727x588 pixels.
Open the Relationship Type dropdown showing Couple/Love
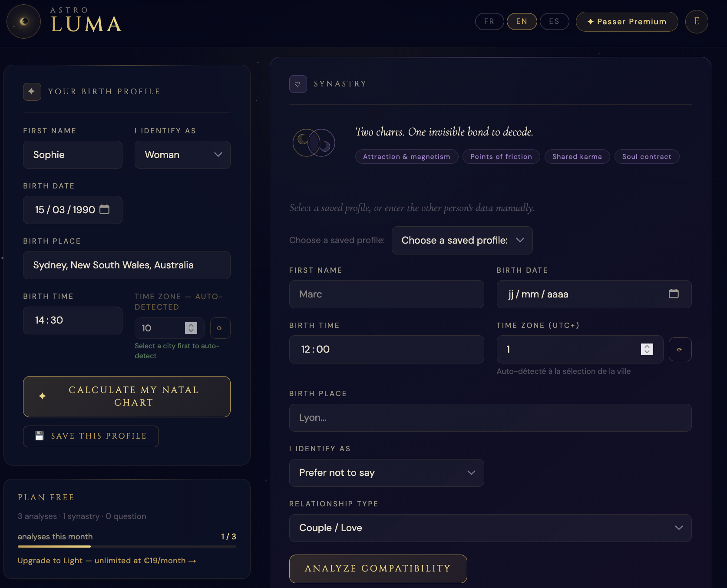pos(490,528)
